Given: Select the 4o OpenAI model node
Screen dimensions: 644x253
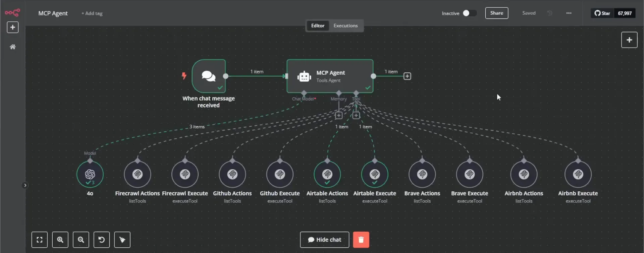Looking at the screenshot, I should point(90,174).
